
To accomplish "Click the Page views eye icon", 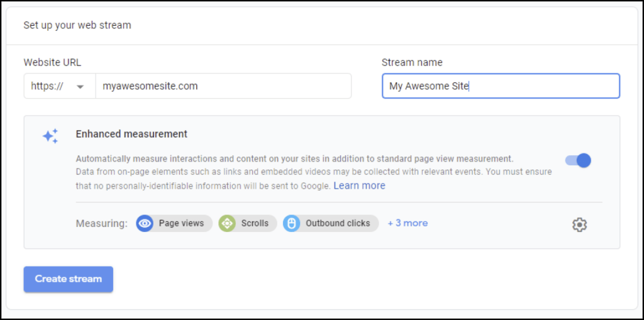I will pyautogui.click(x=145, y=223).
